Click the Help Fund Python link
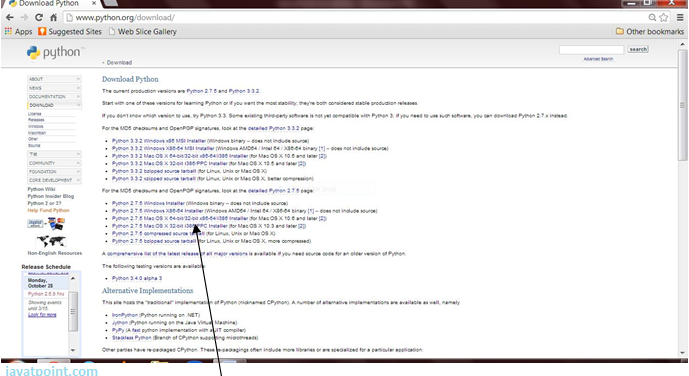 point(48,210)
